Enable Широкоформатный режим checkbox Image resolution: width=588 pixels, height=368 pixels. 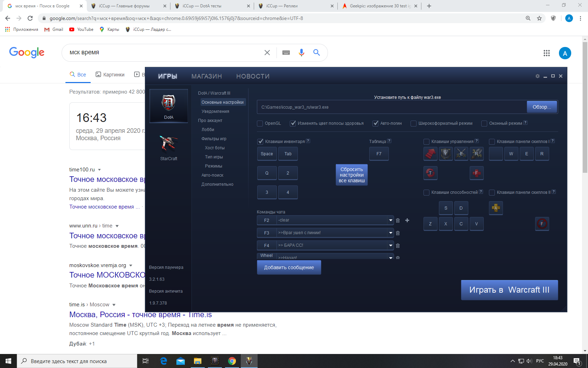coord(414,123)
